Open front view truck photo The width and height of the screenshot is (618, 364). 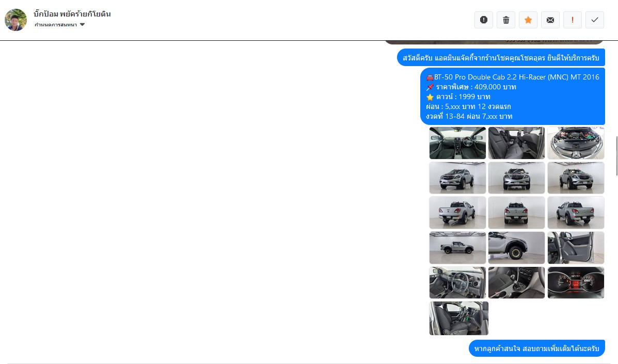point(516,178)
